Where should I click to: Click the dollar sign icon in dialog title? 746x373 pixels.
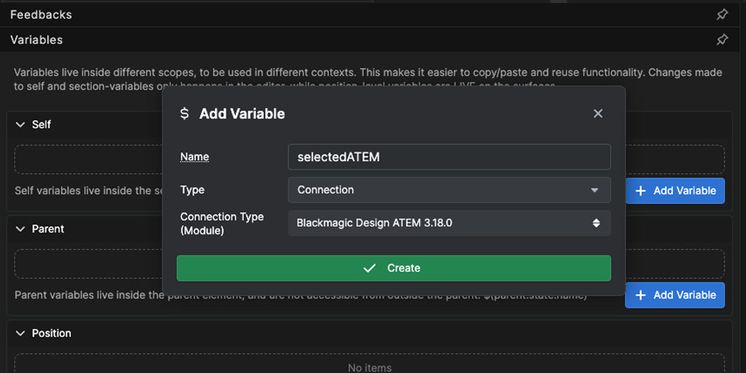pyautogui.click(x=185, y=114)
